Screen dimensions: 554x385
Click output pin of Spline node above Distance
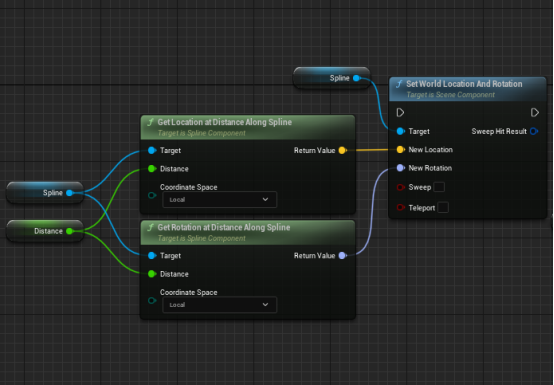click(x=70, y=192)
